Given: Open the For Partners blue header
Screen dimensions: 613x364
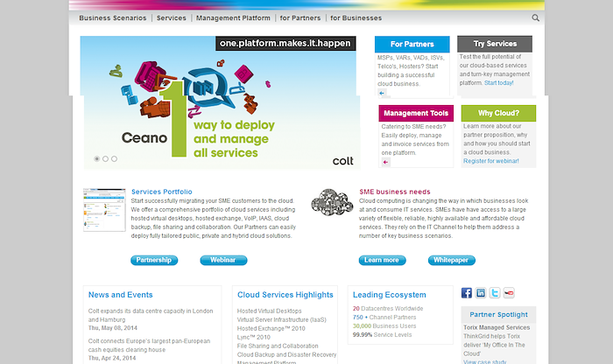Looking at the screenshot, I should point(412,44).
